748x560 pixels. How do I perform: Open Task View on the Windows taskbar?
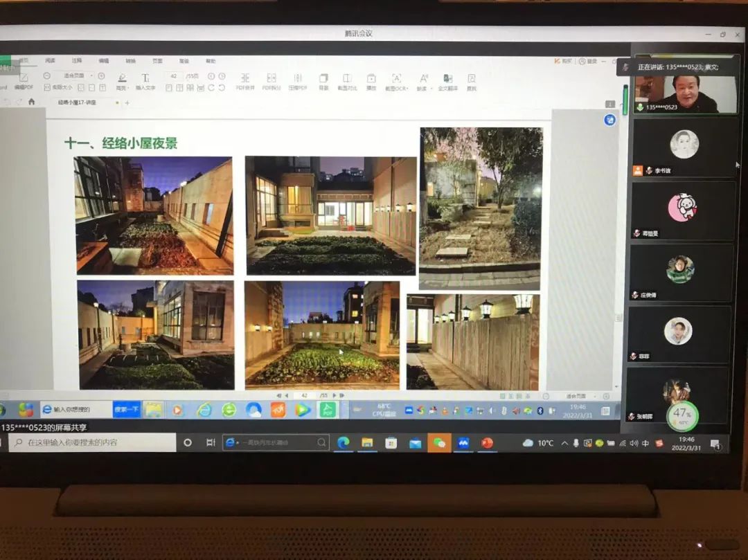(211, 443)
